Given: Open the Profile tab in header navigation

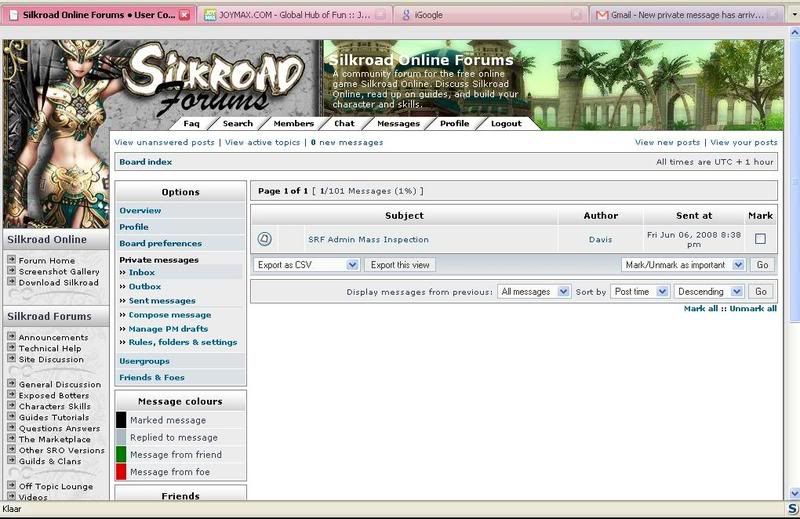Looking at the screenshot, I should pyautogui.click(x=455, y=123).
